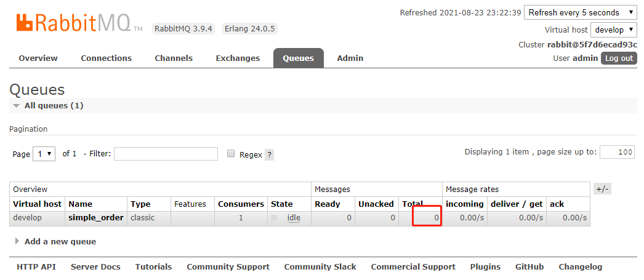The width and height of the screenshot is (644, 280).
Task: Sort queues by Unacked messages
Action: pyautogui.click(x=376, y=204)
